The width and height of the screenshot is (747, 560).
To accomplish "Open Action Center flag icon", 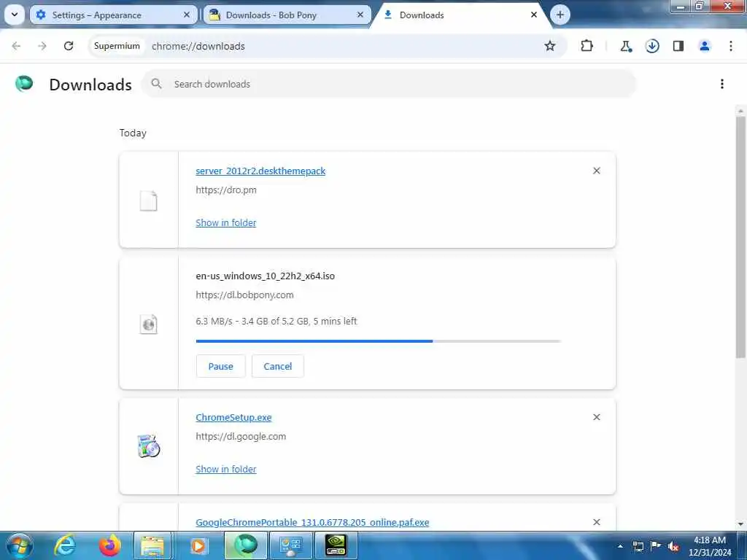I will click(656, 545).
